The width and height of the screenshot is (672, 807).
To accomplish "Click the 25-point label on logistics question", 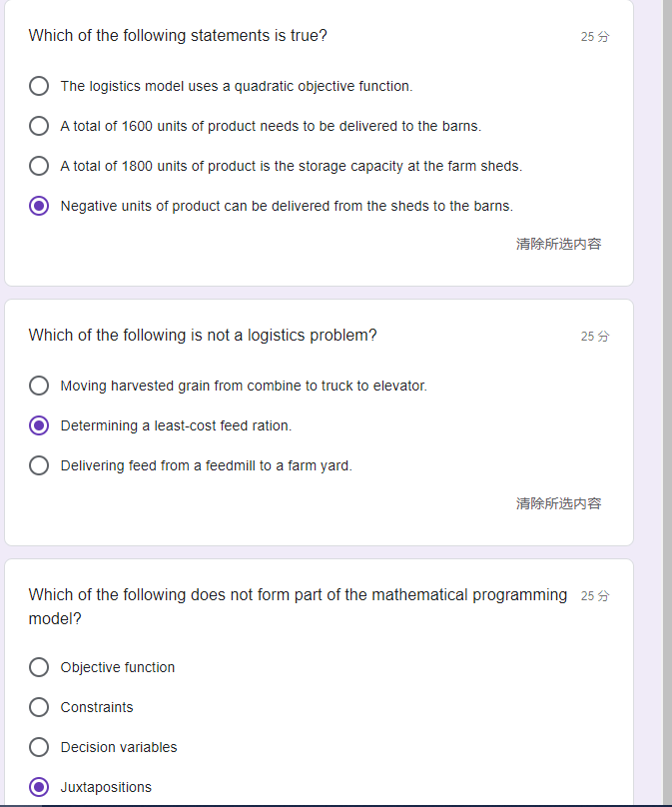I will 594,337.
